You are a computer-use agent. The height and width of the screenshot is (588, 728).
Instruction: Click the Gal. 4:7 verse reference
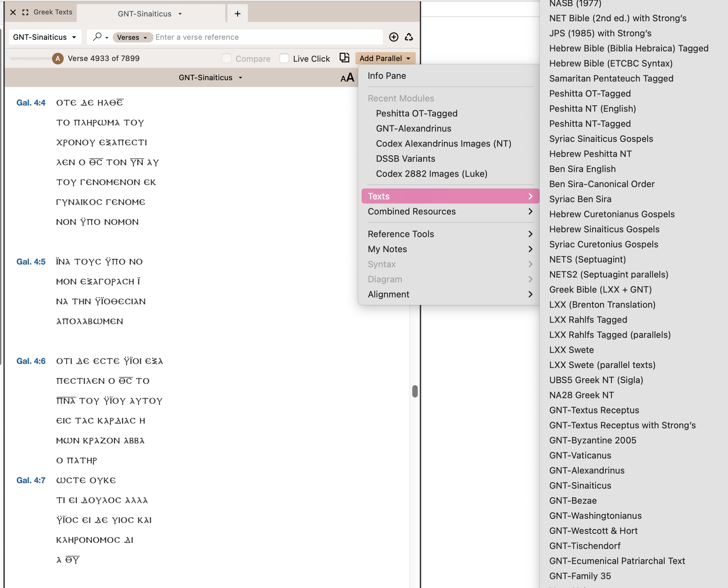pyautogui.click(x=31, y=480)
